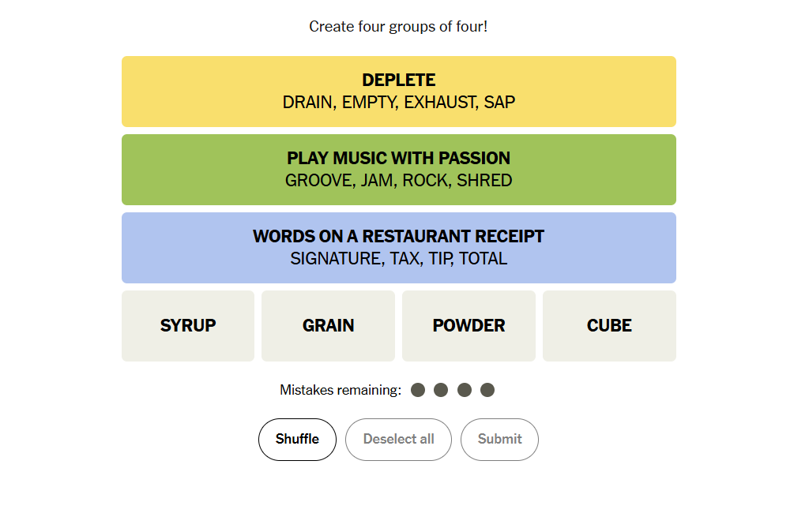Click the first mistakes remaining dot
Screen dimensions: 794x532
coord(418,390)
